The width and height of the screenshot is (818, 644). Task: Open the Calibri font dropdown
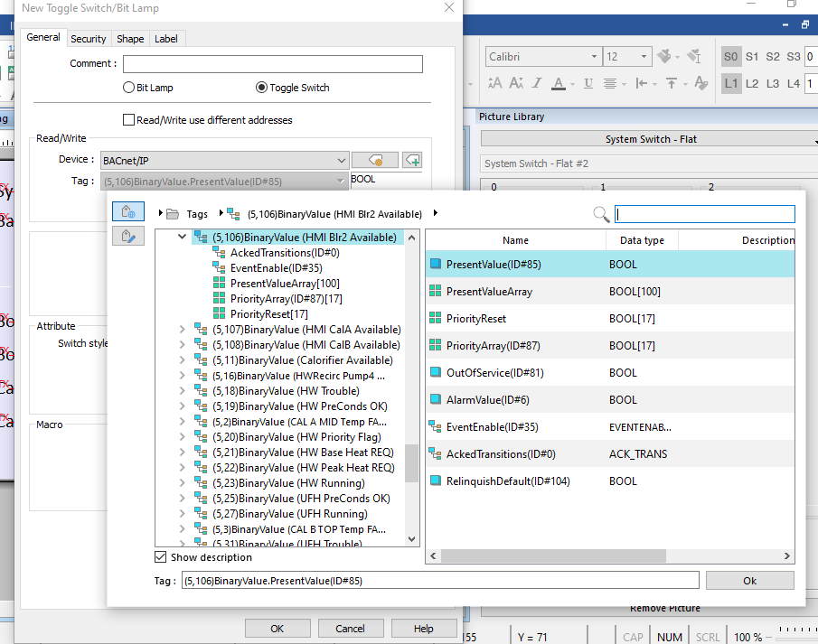(593, 57)
